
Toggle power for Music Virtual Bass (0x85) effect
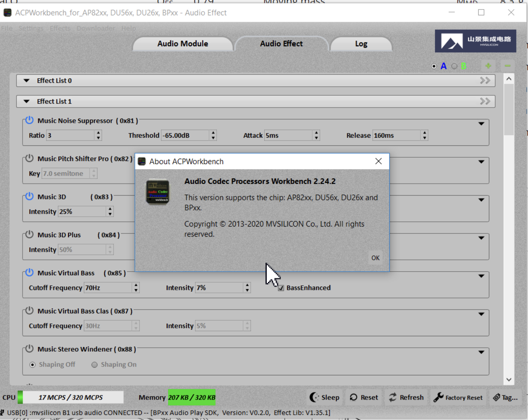click(x=29, y=272)
